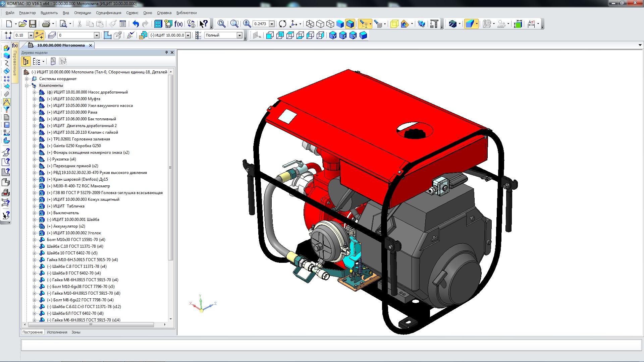The height and width of the screenshot is (362, 644).
Task: Switch to the Зоны tab
Action: click(76, 332)
